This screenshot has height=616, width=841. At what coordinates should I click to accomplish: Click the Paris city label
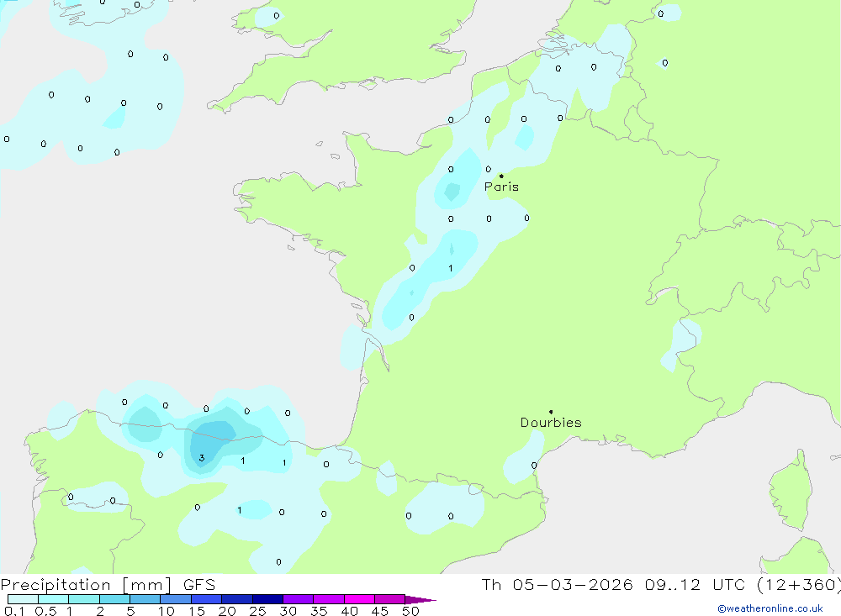click(501, 187)
